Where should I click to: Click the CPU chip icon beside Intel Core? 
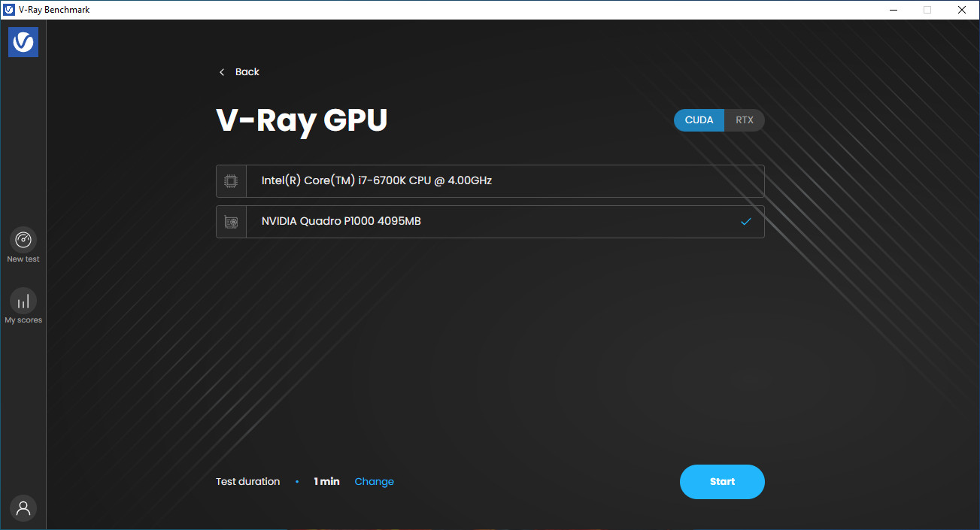(231, 181)
